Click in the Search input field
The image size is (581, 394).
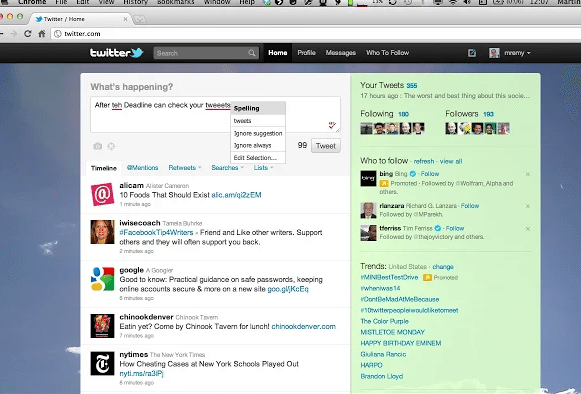click(201, 53)
